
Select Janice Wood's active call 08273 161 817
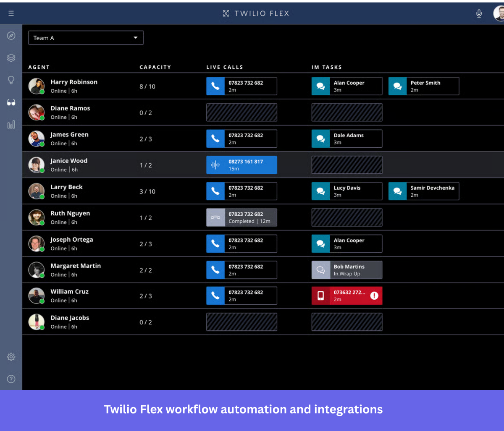pos(241,165)
